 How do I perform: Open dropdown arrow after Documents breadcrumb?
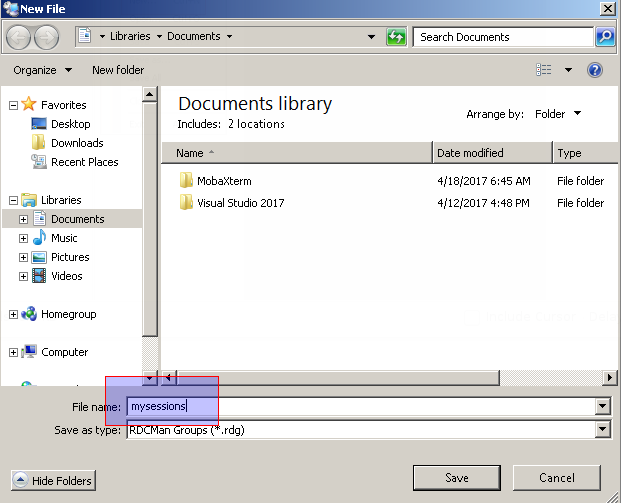pyautogui.click(x=229, y=36)
